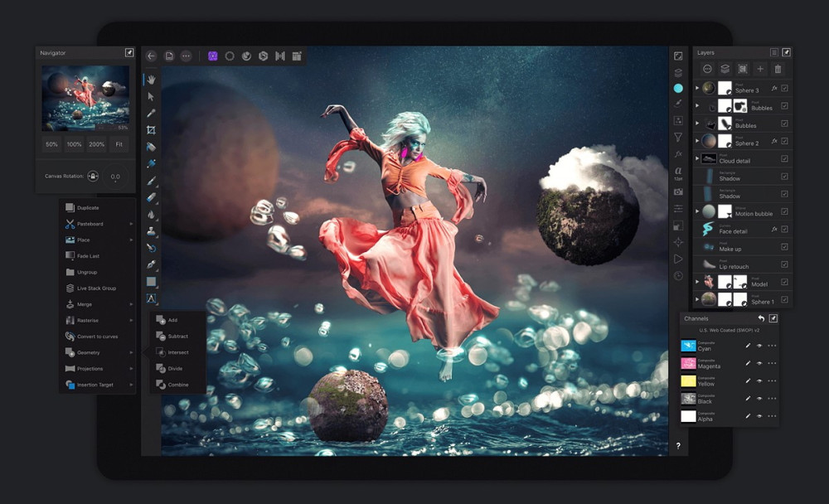Screen dimensions: 829x504
Task: Expand the Sphere 2 layer group
Action: pos(697,141)
